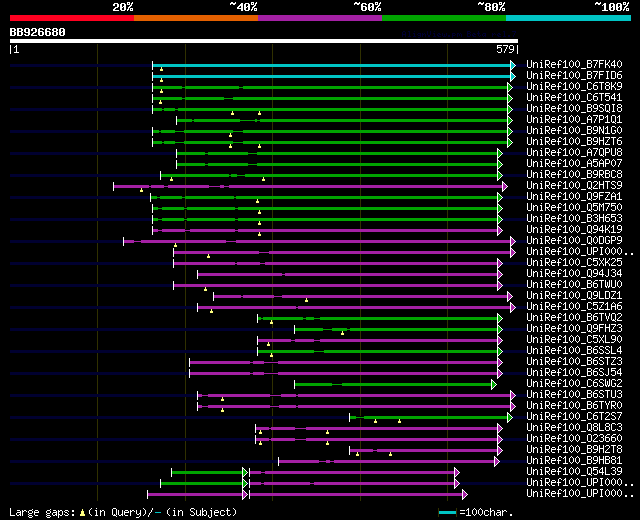Viewport: 640px width, 520px height.
Task: Click the UniRef100_B9HB81 text
Action: pos(574,461)
